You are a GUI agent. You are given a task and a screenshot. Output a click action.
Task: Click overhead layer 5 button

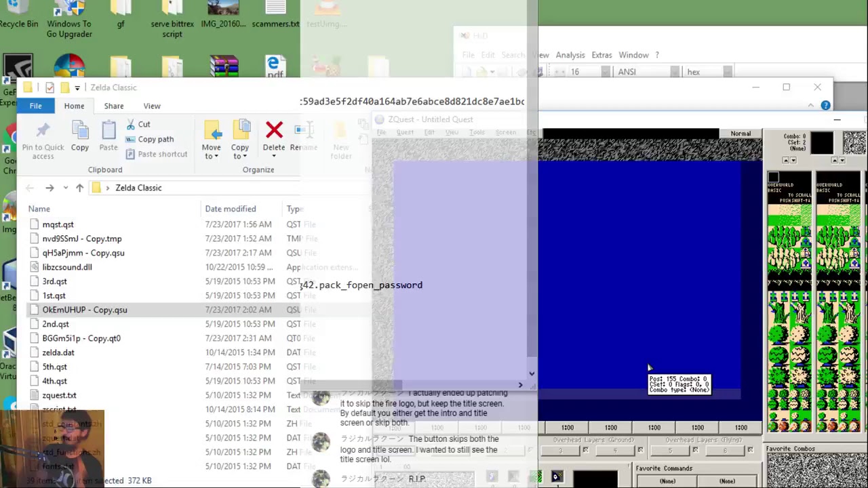(671, 451)
